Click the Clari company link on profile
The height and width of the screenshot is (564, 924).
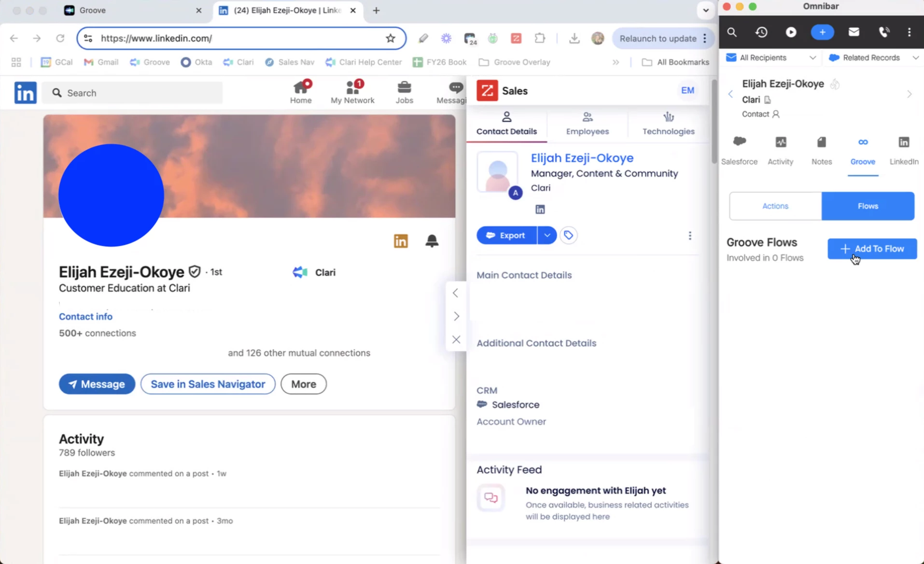tap(314, 272)
